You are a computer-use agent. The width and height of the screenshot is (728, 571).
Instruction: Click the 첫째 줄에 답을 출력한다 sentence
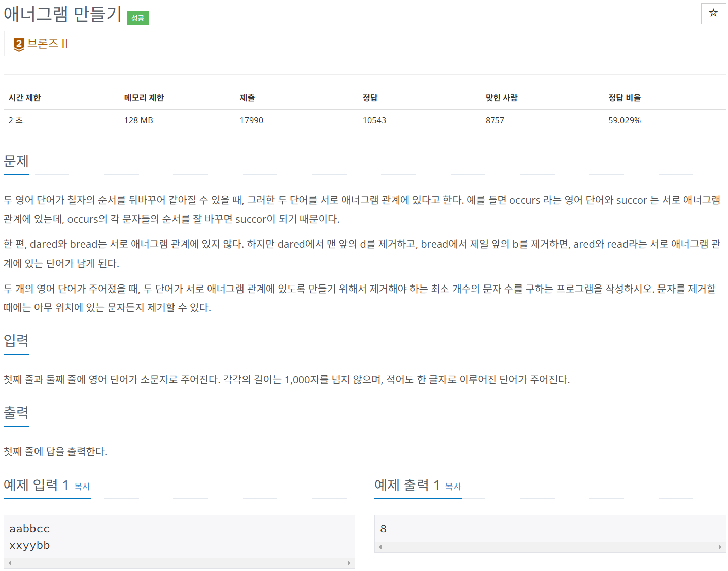pos(55,451)
